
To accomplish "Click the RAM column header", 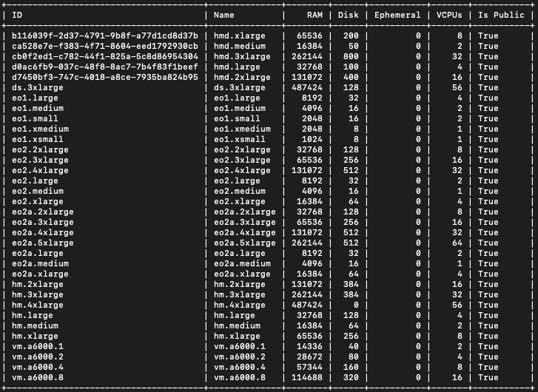I will (315, 15).
